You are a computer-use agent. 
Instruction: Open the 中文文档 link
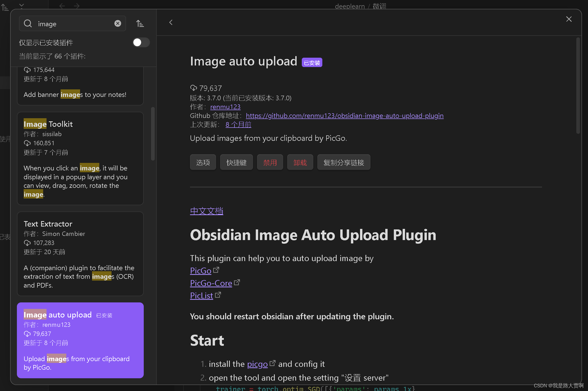pos(207,211)
